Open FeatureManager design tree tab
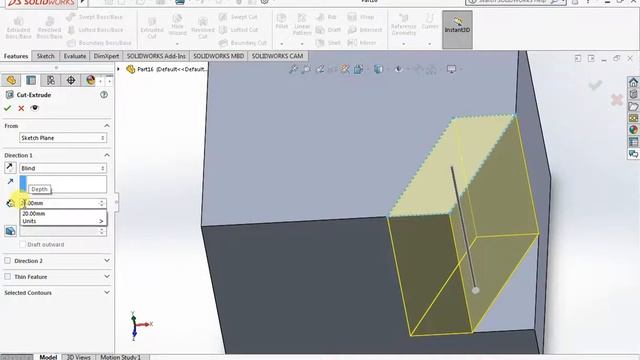Image resolution: width=640 pixels, height=360 pixels. click(11, 80)
